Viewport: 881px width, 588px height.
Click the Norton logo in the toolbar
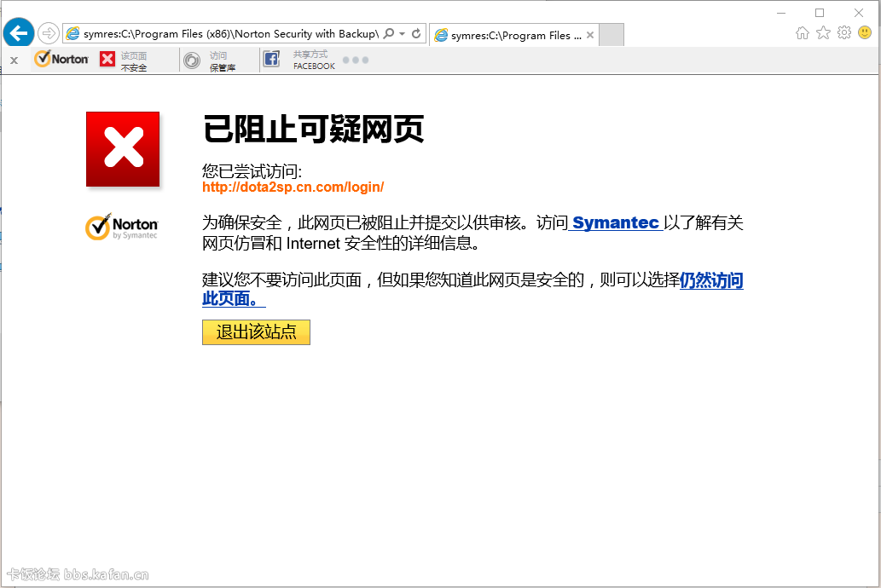[x=61, y=59]
